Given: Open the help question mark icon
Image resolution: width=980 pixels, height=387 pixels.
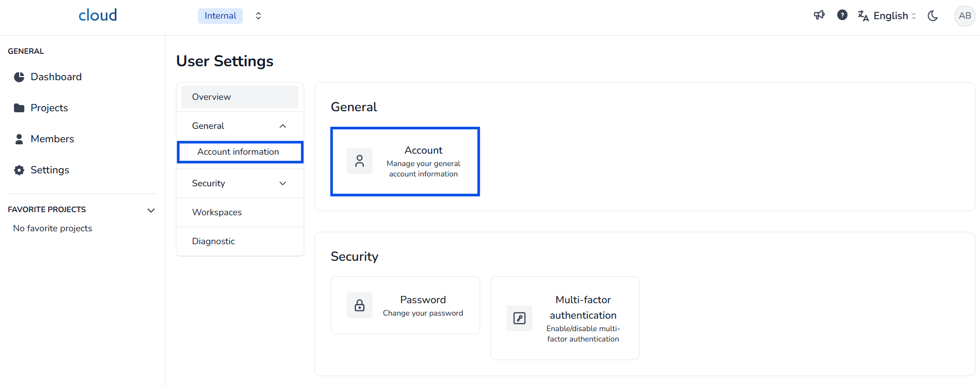Looking at the screenshot, I should (842, 16).
